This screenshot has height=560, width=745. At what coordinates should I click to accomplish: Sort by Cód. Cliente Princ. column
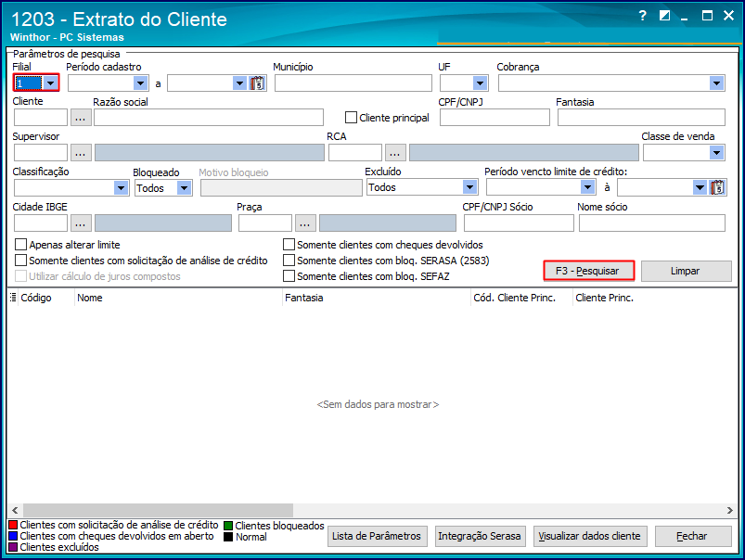(521, 298)
